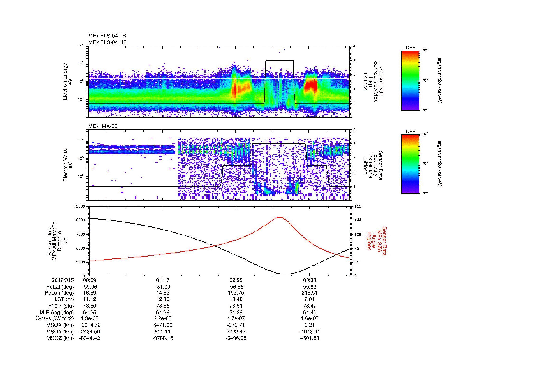The height and width of the screenshot is (392, 555).
Task: Click the '03:33' time tick label
Action: (x=310, y=280)
